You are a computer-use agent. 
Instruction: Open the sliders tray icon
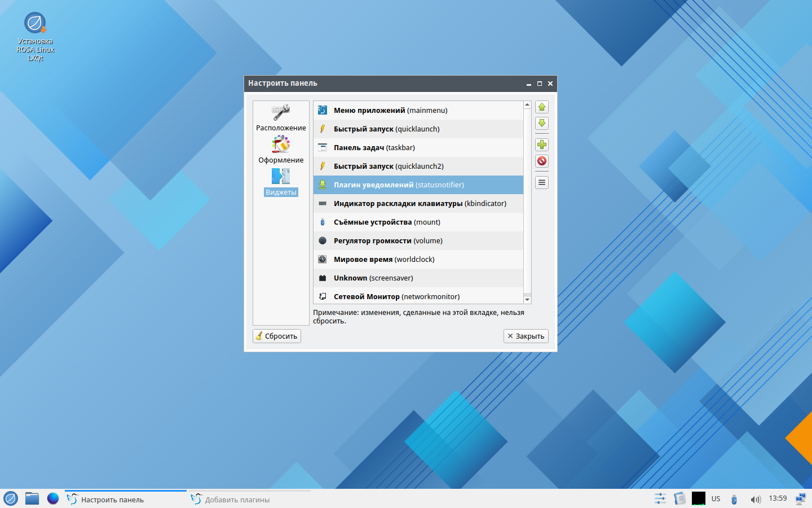coord(660,498)
